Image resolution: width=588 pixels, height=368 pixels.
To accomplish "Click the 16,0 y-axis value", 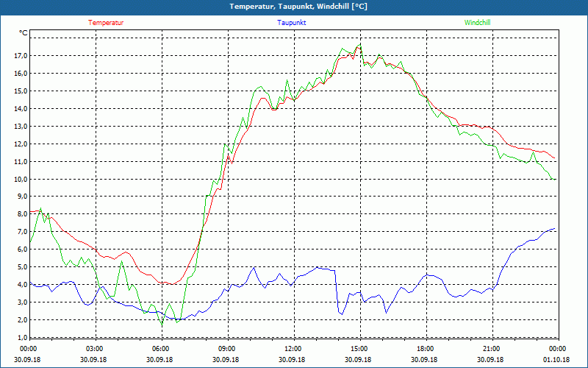I will 21,73.
